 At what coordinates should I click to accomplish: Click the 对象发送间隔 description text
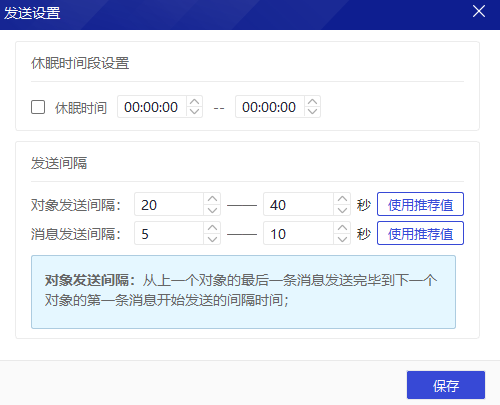click(241, 290)
